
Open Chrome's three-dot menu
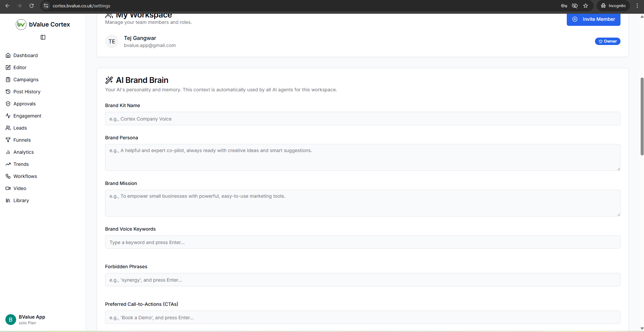click(x=637, y=6)
